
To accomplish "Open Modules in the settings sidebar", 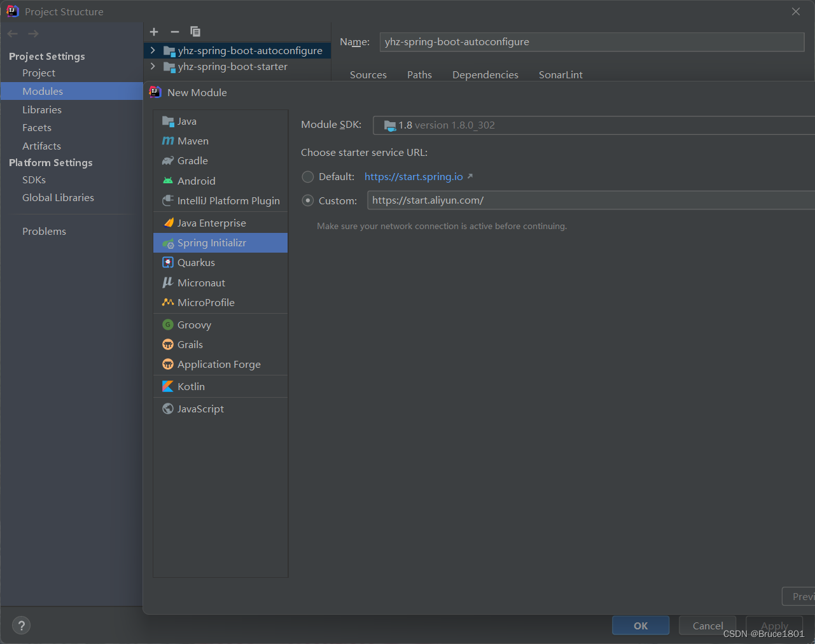I will coord(72,91).
